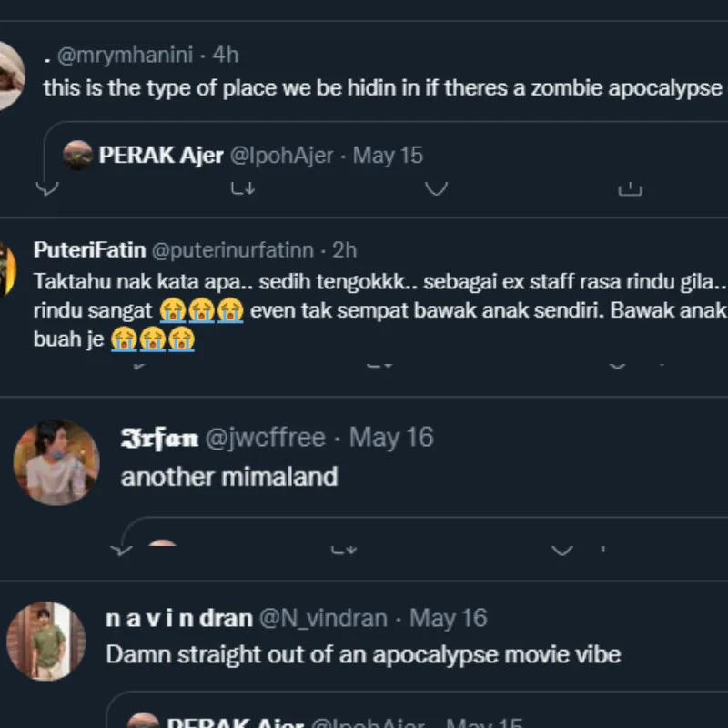728x728 pixels.
Task: Open the 4h timestamp on mrymhanini's tweet
Action: (x=225, y=56)
